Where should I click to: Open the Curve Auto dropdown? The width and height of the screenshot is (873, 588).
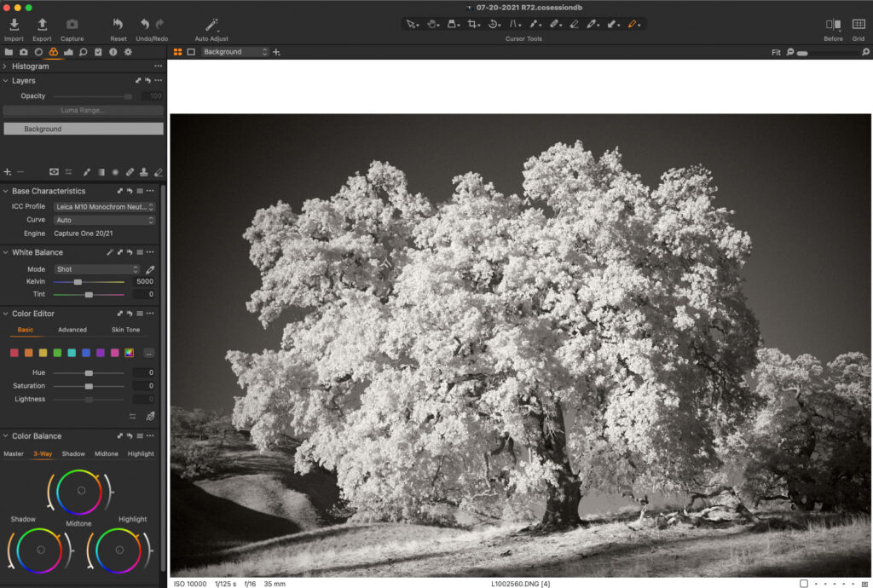click(x=104, y=220)
